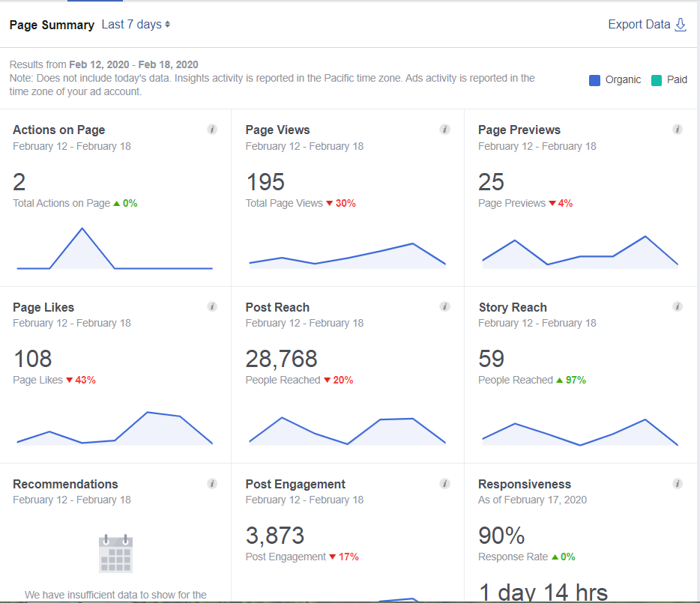Viewport: 700px width, 603px height.
Task: Click the Post Reach line chart
Action: [347, 431]
